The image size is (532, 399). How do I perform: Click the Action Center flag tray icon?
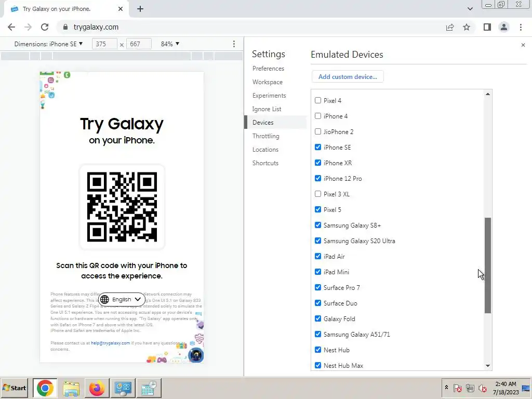pos(457,388)
